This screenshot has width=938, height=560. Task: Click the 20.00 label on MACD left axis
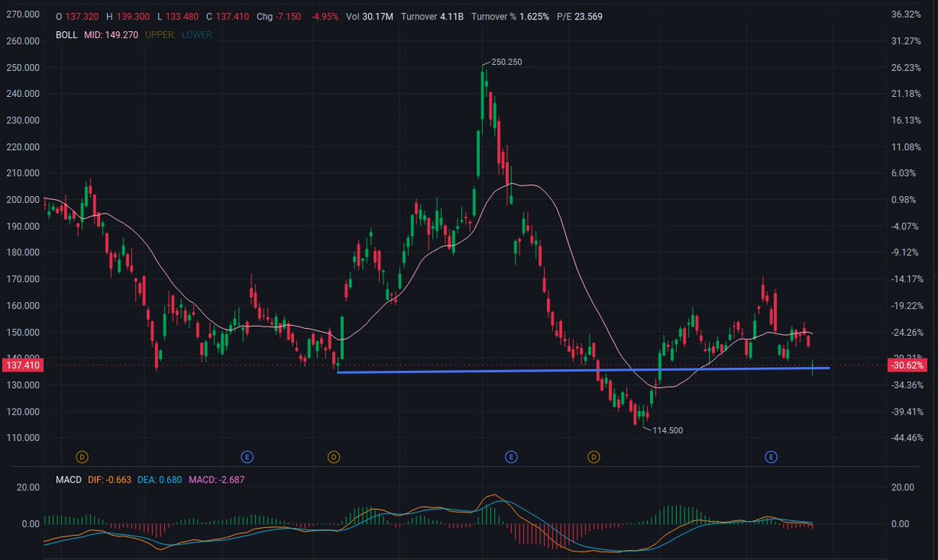(27, 487)
